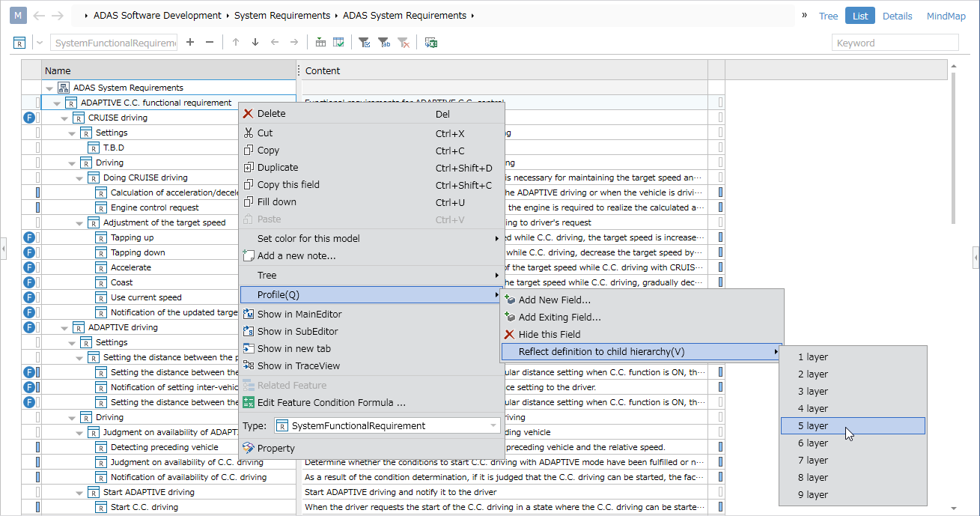
Task: Click the F feature marker beside Tapping up
Action: [x=30, y=237]
